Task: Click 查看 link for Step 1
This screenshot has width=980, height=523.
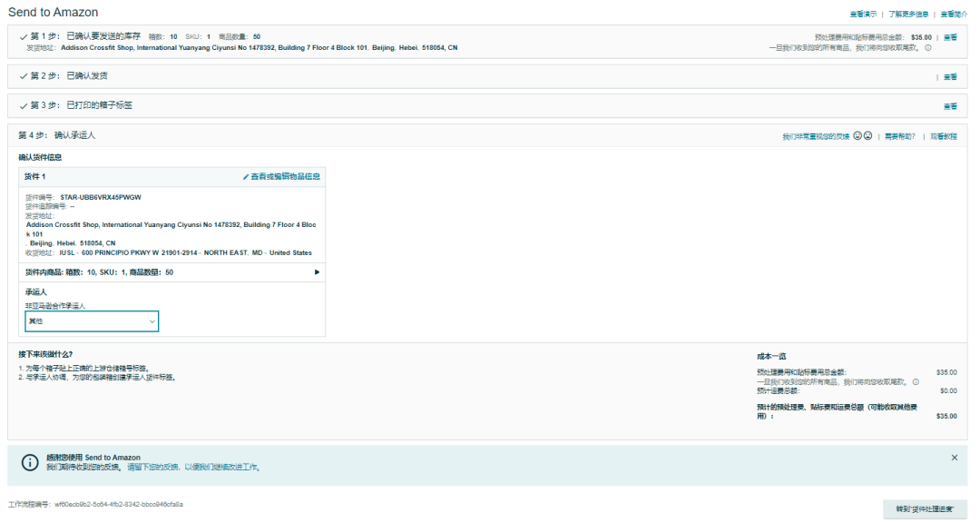Action: click(950, 37)
